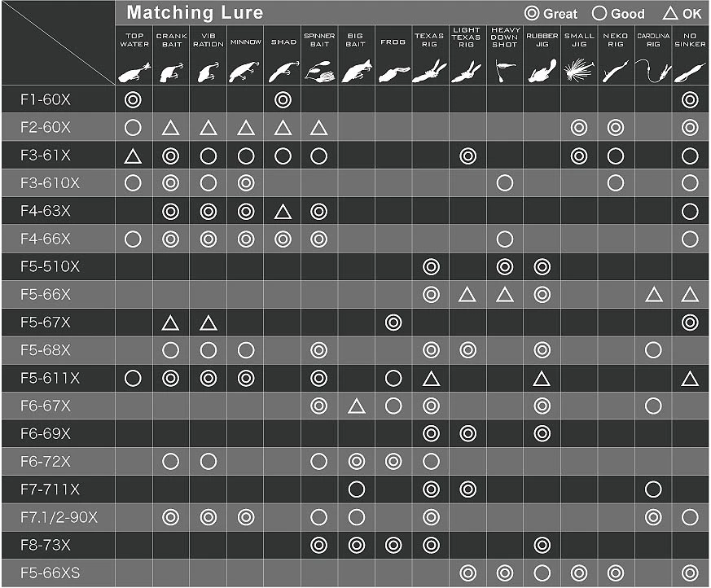Click the Small Jig lure icon

(579, 72)
